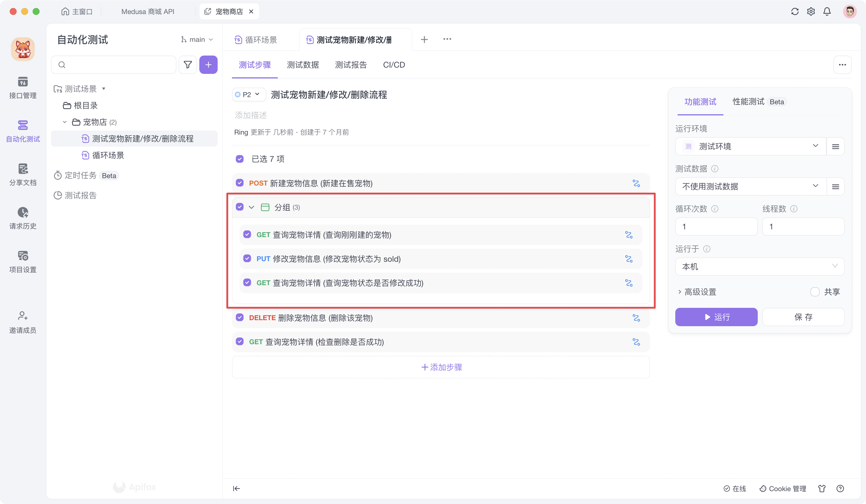Click the 循环次数 input field
866x504 pixels.
pyautogui.click(x=716, y=227)
